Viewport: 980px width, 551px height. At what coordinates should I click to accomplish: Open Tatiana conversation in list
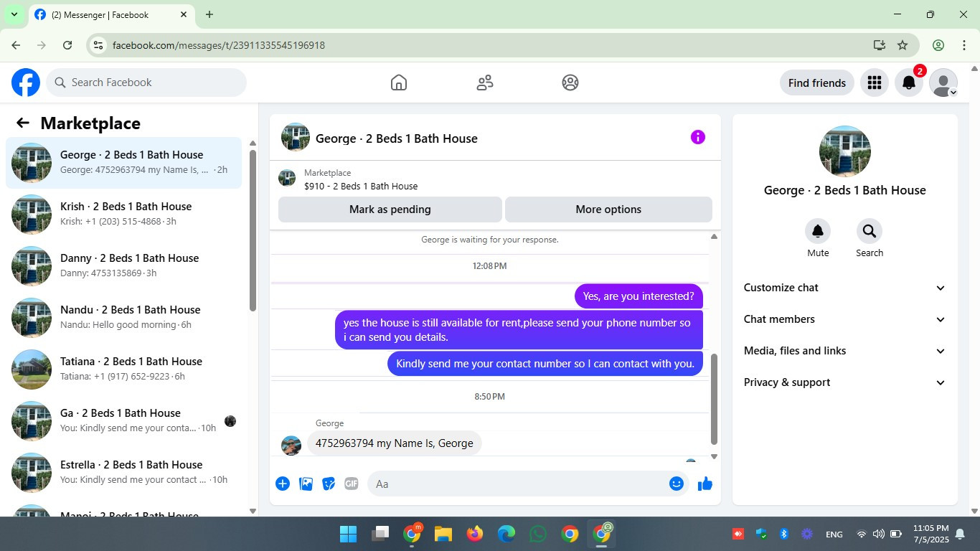click(123, 369)
